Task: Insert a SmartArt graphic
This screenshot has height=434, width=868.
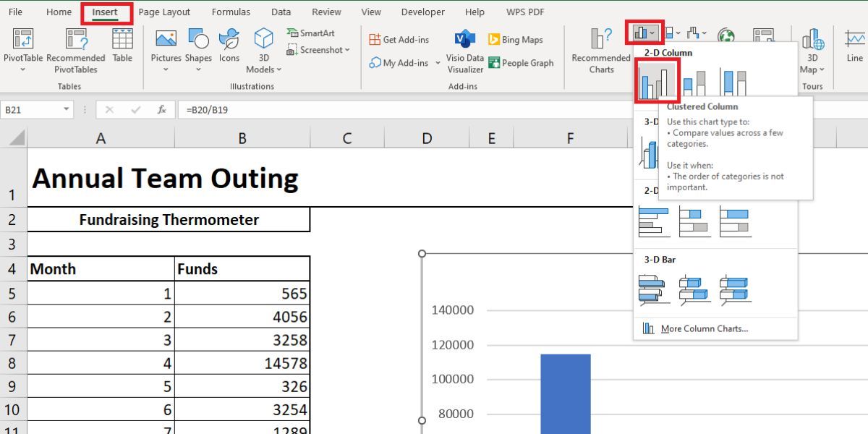Action: 312,33
